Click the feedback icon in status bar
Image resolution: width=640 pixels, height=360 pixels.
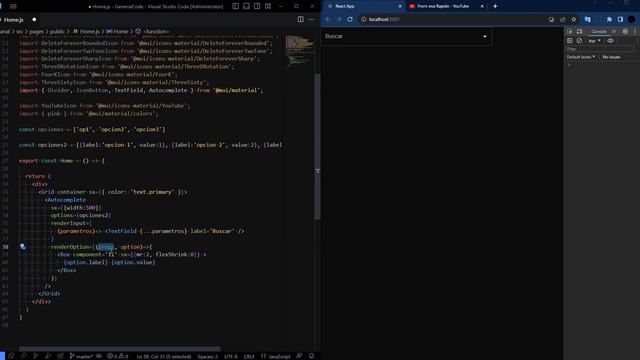[299, 356]
